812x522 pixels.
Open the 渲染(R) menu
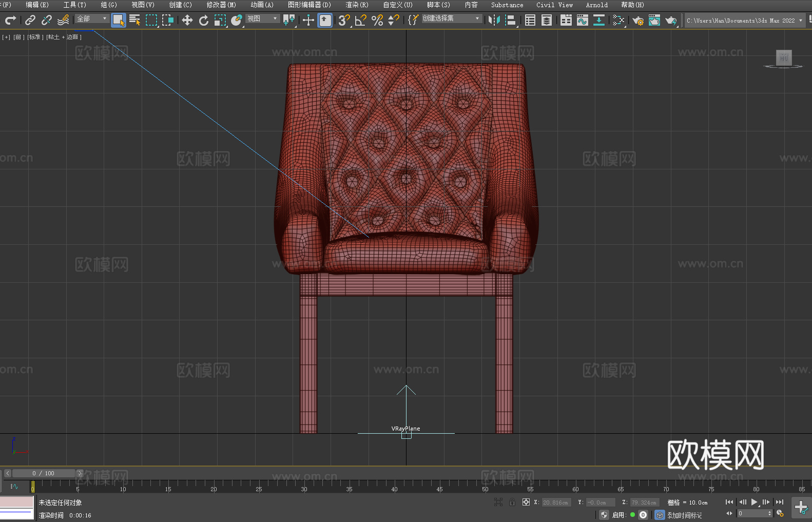(357, 5)
